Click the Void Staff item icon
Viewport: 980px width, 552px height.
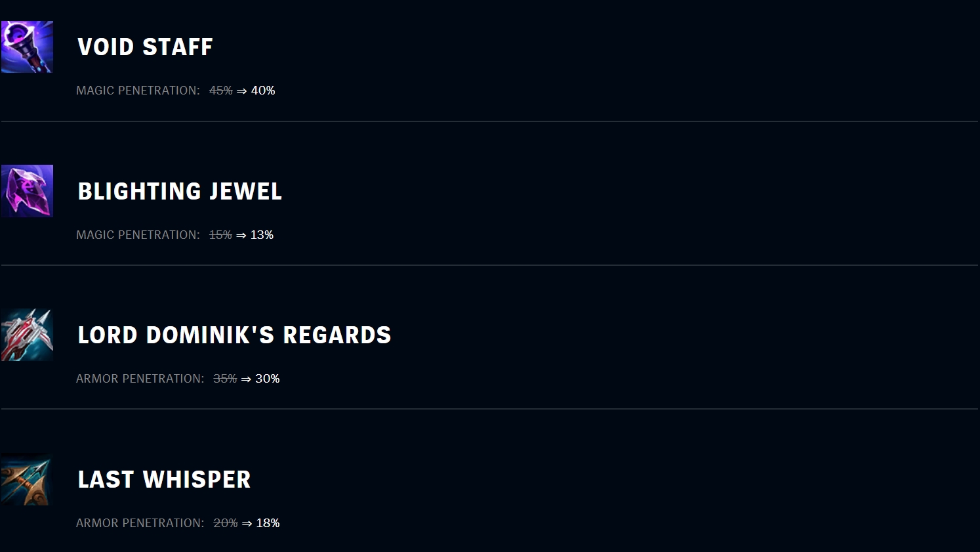(27, 47)
